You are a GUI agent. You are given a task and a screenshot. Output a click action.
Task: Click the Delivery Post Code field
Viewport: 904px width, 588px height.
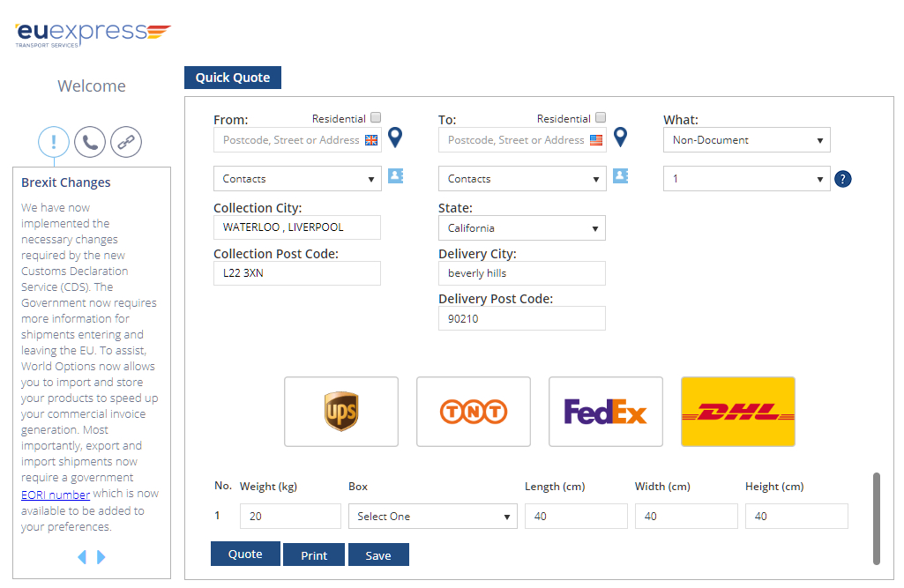click(x=521, y=319)
